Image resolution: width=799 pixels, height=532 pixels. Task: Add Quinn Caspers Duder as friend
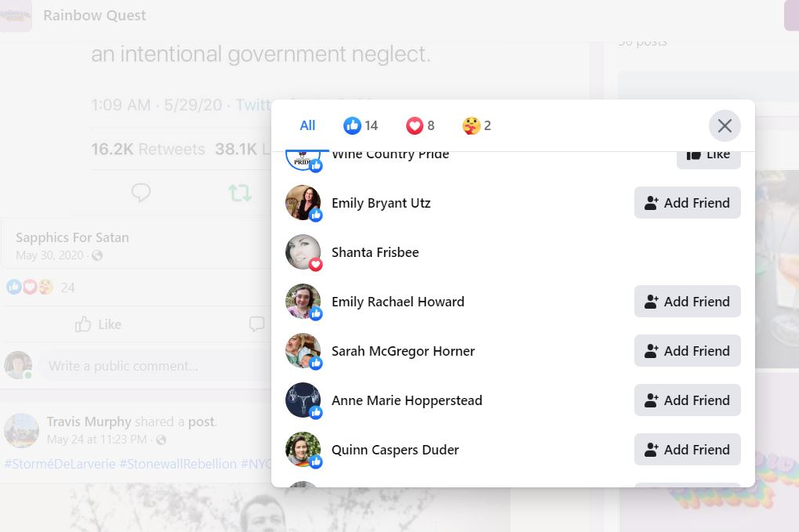pos(687,450)
